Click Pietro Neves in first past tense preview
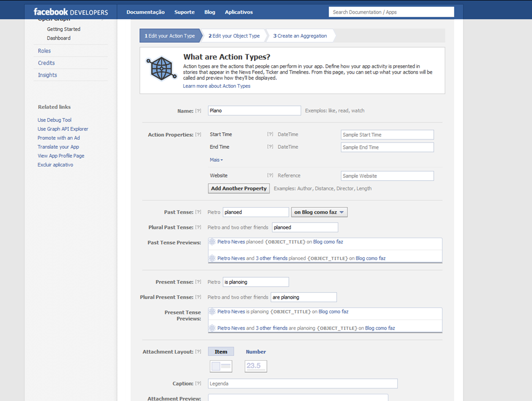 coord(231,242)
